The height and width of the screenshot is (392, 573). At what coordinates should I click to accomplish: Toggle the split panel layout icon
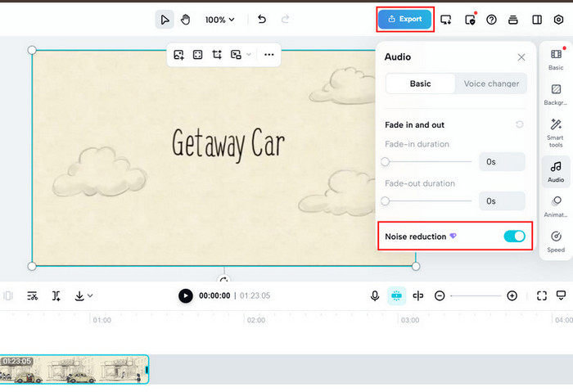(537, 20)
